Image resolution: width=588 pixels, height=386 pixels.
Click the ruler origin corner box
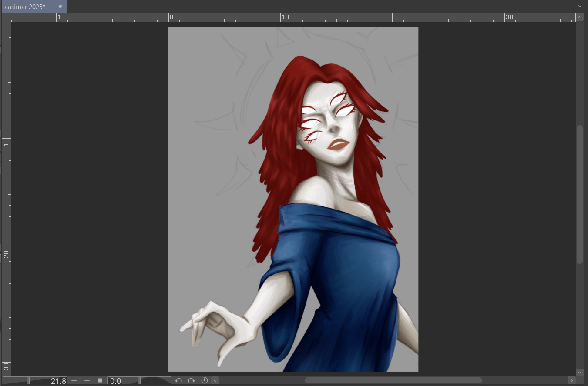[x=6, y=17]
